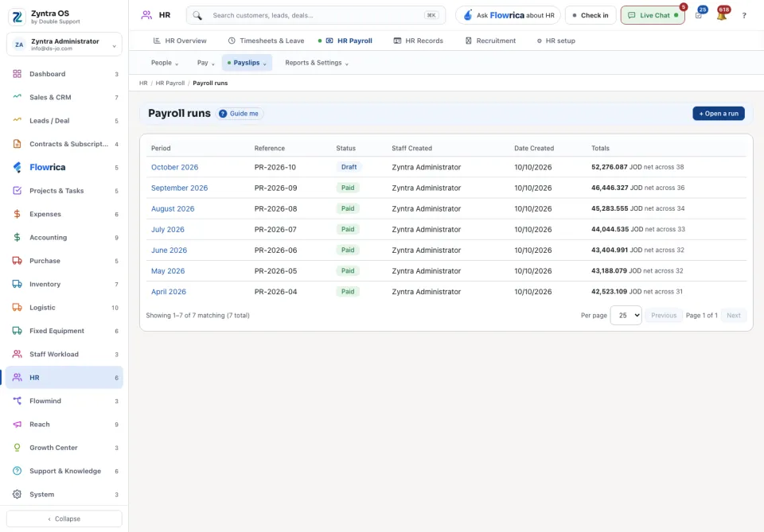764x532 pixels.
Task: Open Support & Knowledge help icon
Action: point(17,471)
